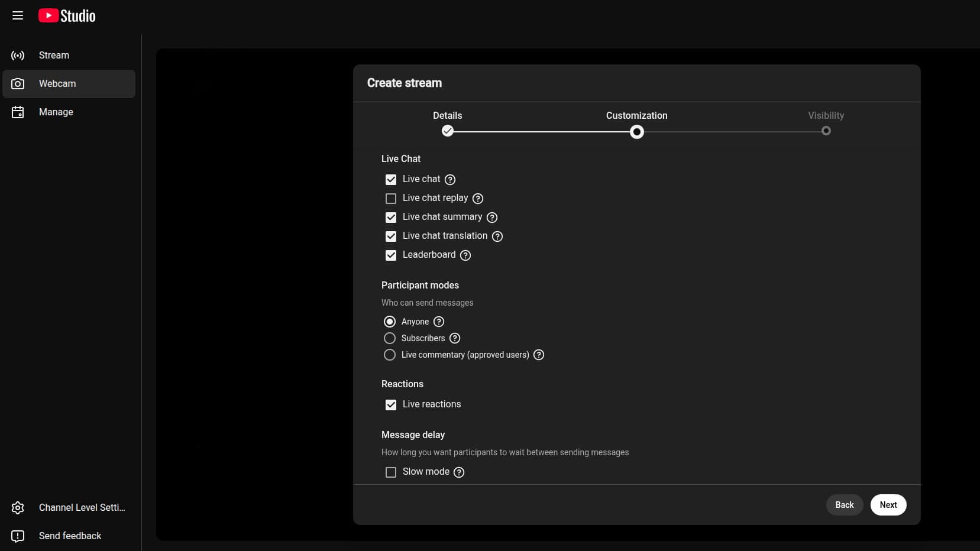
Task: Click the 'Create stream' dialog title
Action: coord(405,83)
